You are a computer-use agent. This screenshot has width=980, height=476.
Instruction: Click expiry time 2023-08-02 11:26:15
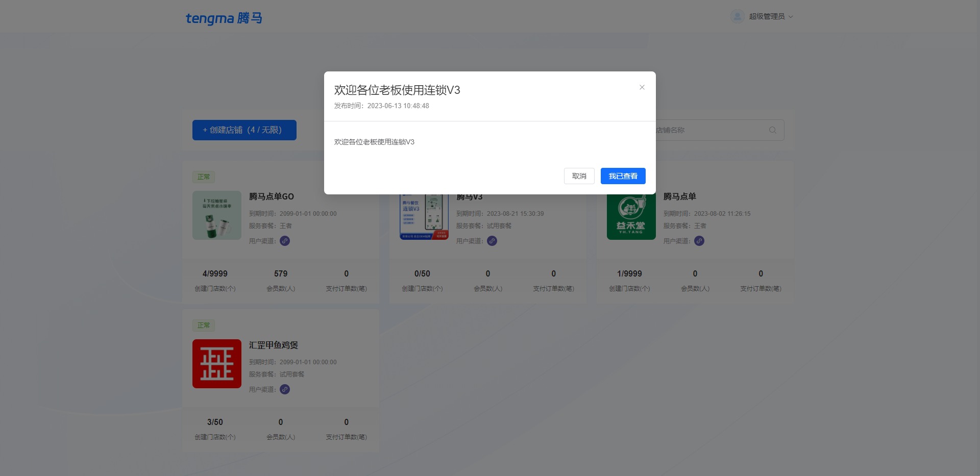[x=722, y=214]
